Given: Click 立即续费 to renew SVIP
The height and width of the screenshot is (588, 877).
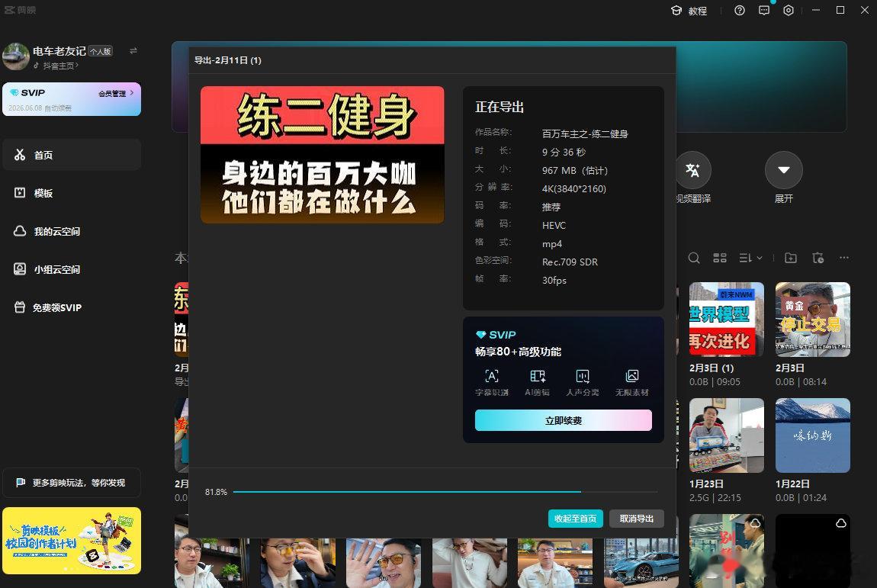Looking at the screenshot, I should click(x=563, y=420).
